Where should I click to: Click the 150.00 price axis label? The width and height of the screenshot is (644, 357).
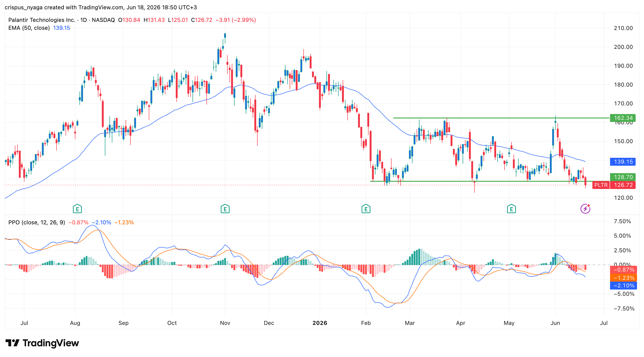pos(623,141)
